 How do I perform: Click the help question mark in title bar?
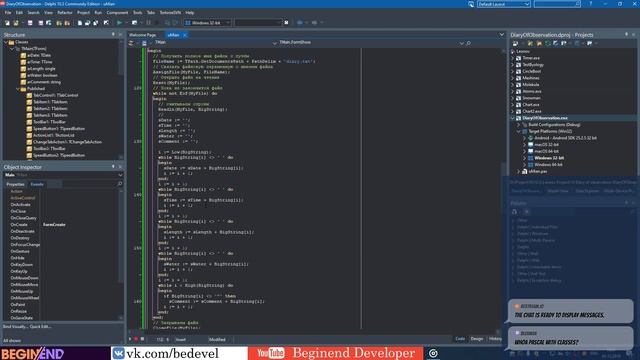(x=590, y=4)
